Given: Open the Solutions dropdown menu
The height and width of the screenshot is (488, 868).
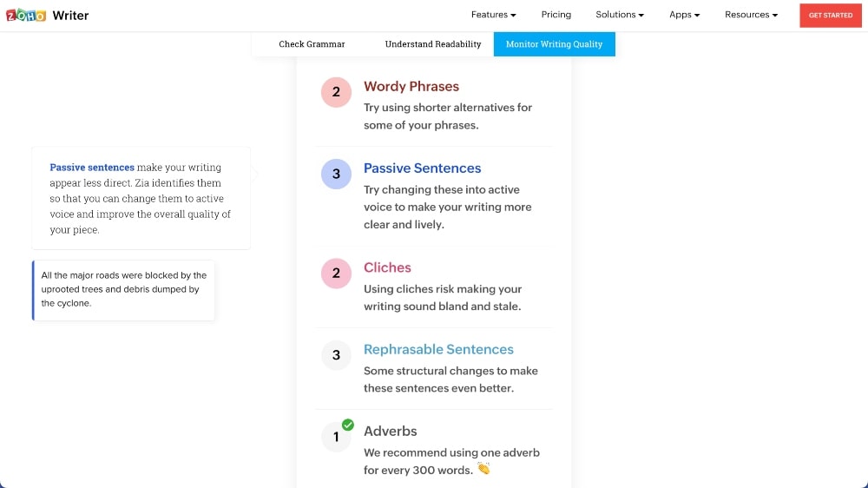Looking at the screenshot, I should click(619, 15).
